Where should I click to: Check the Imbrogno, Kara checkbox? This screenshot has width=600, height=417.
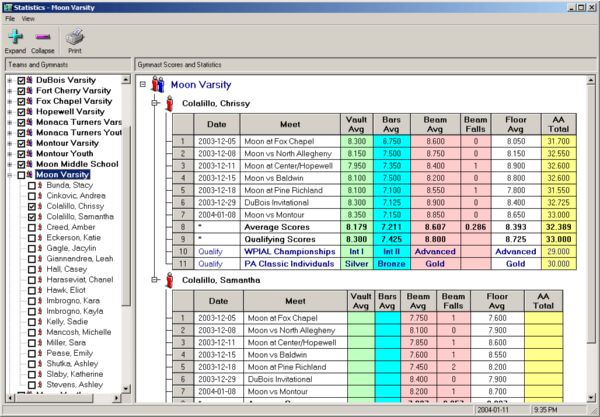point(32,301)
